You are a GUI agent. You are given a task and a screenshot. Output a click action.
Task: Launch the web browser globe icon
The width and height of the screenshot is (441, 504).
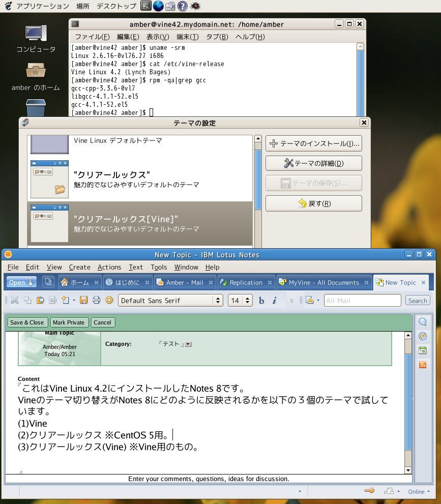(x=158, y=6)
